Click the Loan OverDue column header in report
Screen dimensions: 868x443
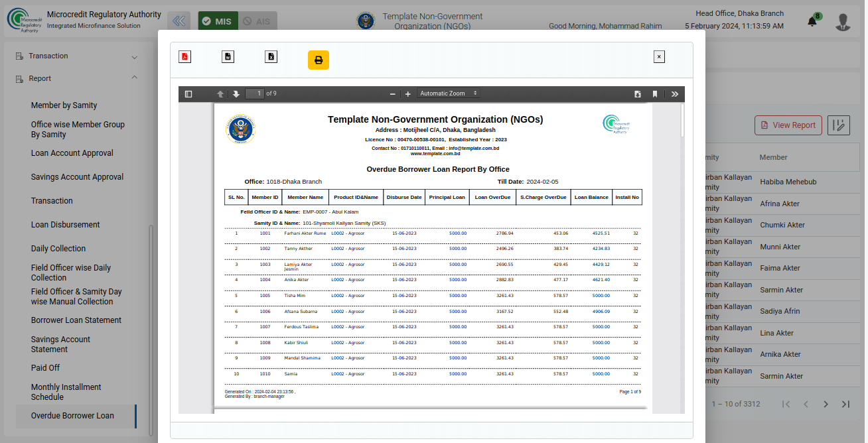tap(493, 198)
